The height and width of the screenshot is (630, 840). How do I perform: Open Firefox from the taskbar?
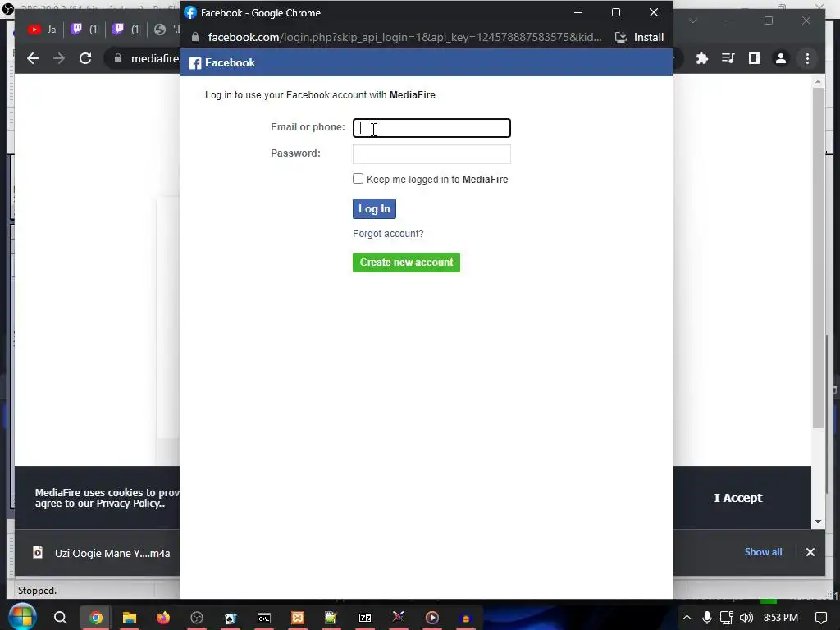tap(163, 618)
